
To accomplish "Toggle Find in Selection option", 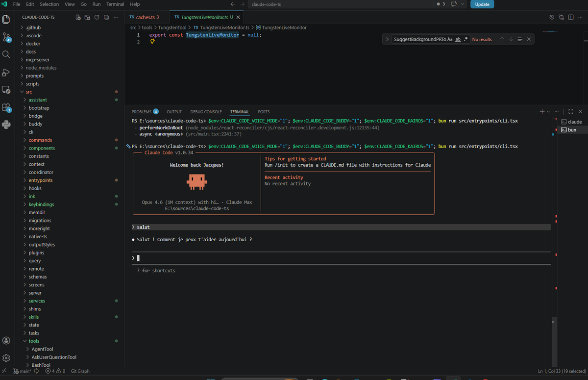I will (520, 39).
